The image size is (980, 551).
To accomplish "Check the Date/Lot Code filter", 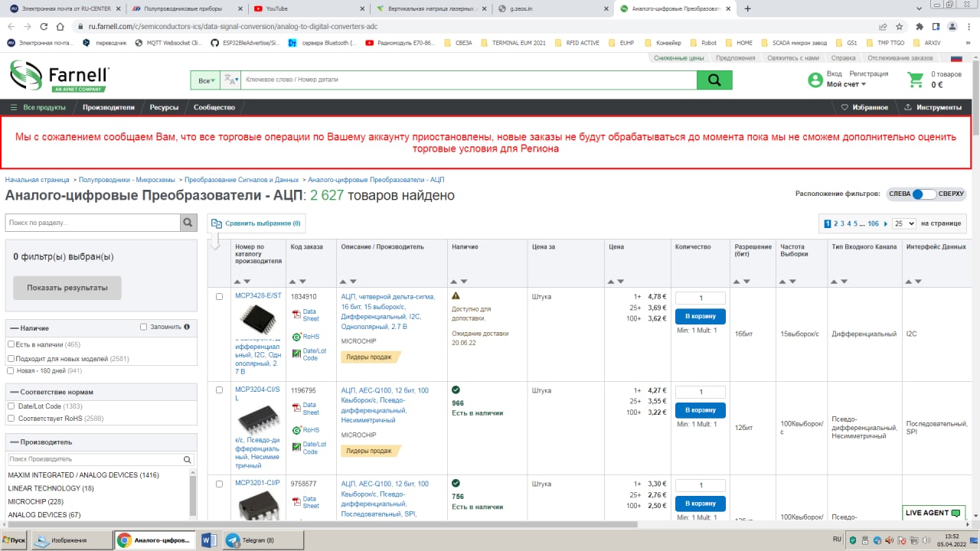I will coord(11,406).
